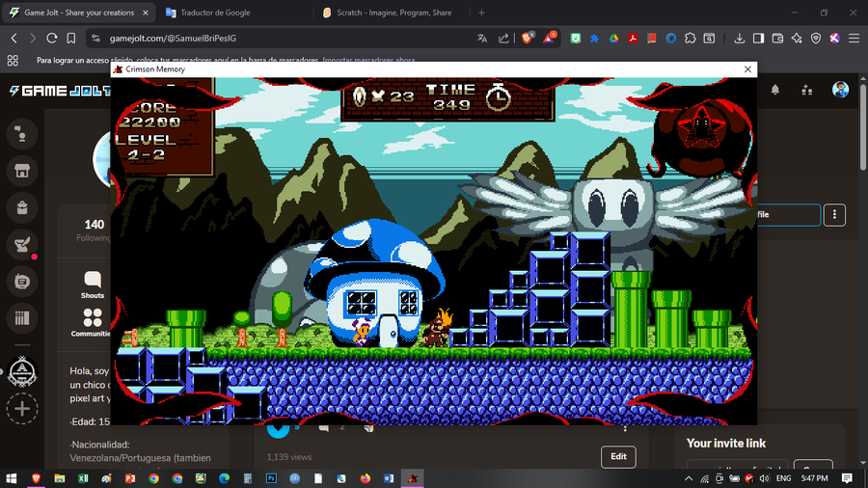Bookmark this page with the bookmark icon
Screen dimensions: 868x488
(70, 39)
